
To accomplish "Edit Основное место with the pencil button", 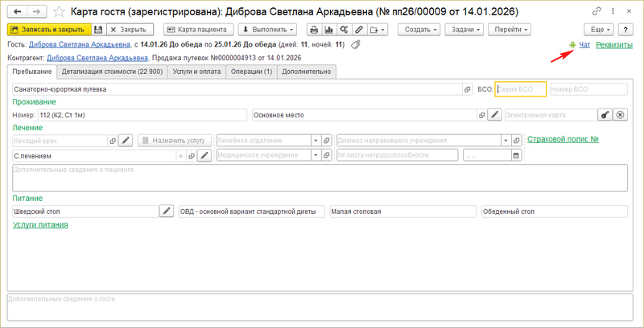I will 494,115.
